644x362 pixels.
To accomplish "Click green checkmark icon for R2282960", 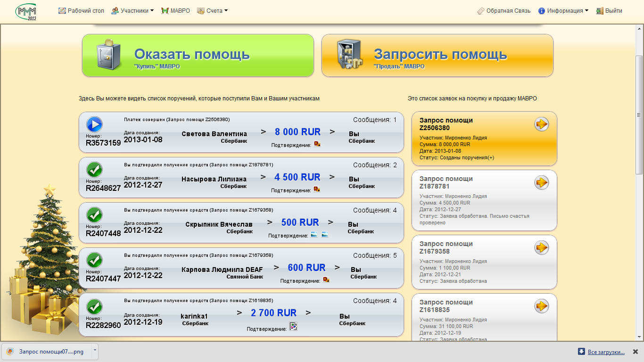I will coord(95,306).
